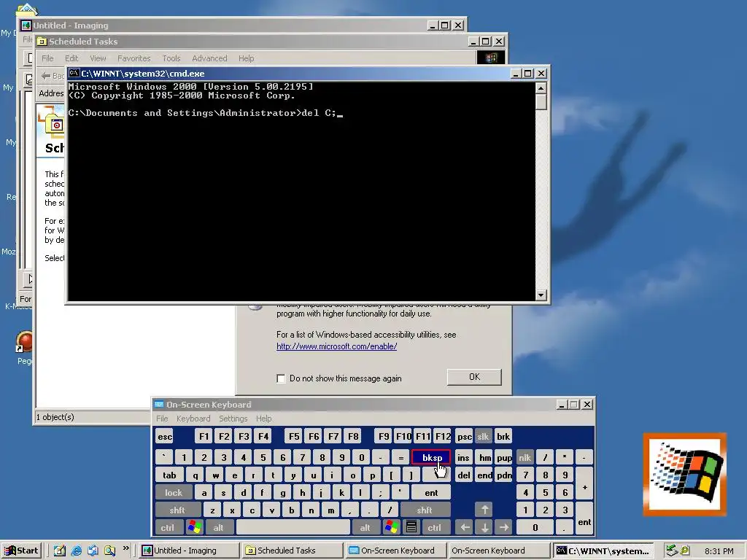Viewport: 747px width, 560px height.
Task: Click Internet Explorer quick launch icon
Action: coord(76,551)
